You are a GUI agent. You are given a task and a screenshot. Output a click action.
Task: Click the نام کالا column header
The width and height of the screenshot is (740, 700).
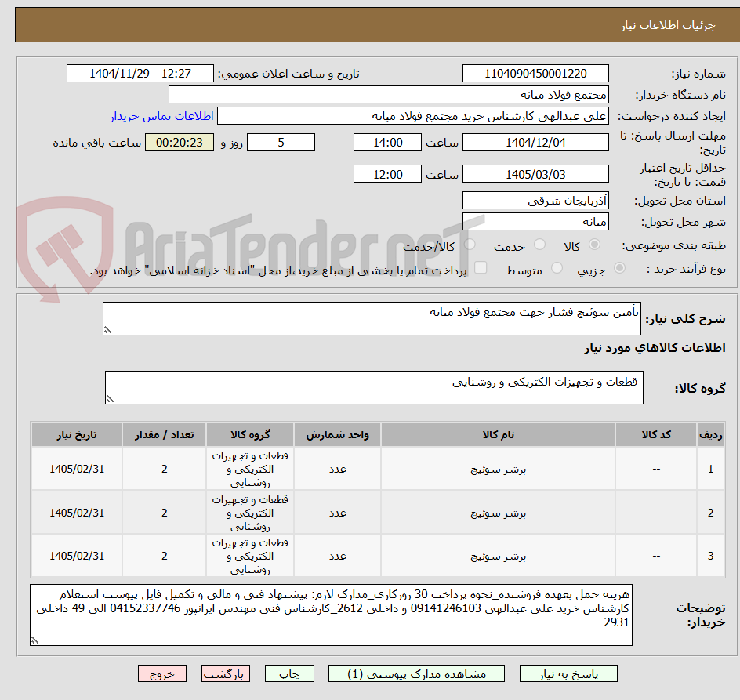click(x=498, y=435)
